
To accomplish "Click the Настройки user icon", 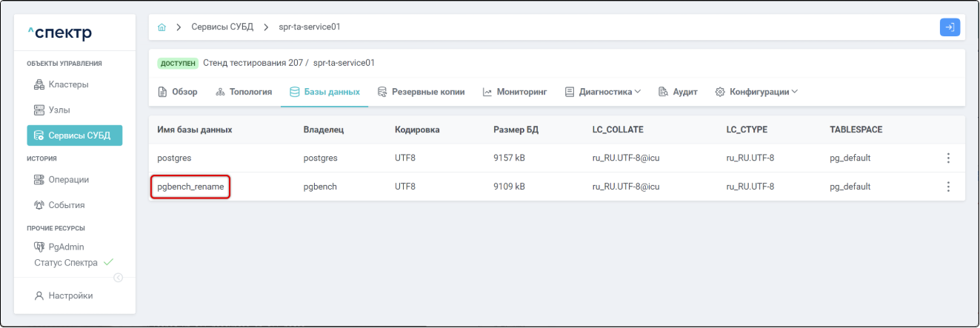I will (40, 295).
